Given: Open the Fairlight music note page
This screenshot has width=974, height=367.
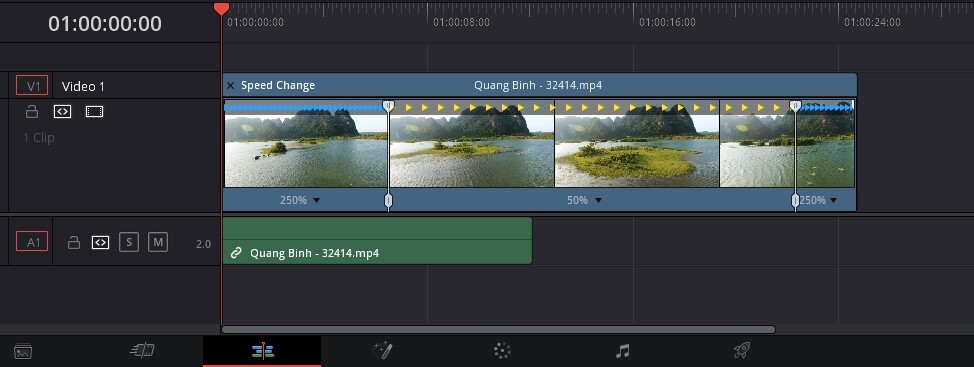Looking at the screenshot, I should (622, 351).
